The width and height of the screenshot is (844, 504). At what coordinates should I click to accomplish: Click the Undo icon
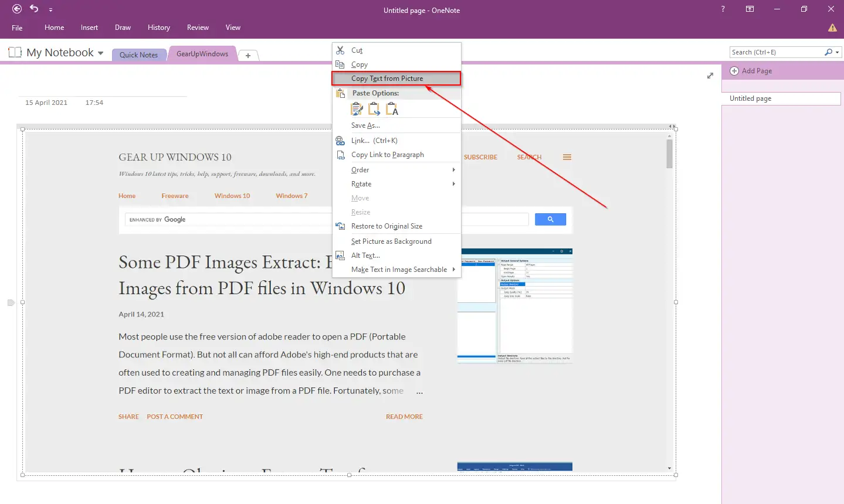34,9
